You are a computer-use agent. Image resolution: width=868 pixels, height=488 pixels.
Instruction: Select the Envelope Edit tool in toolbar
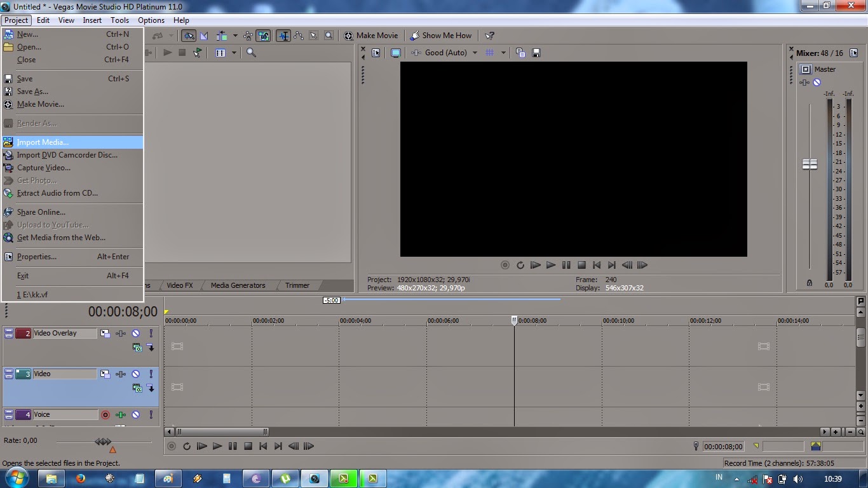coord(298,36)
